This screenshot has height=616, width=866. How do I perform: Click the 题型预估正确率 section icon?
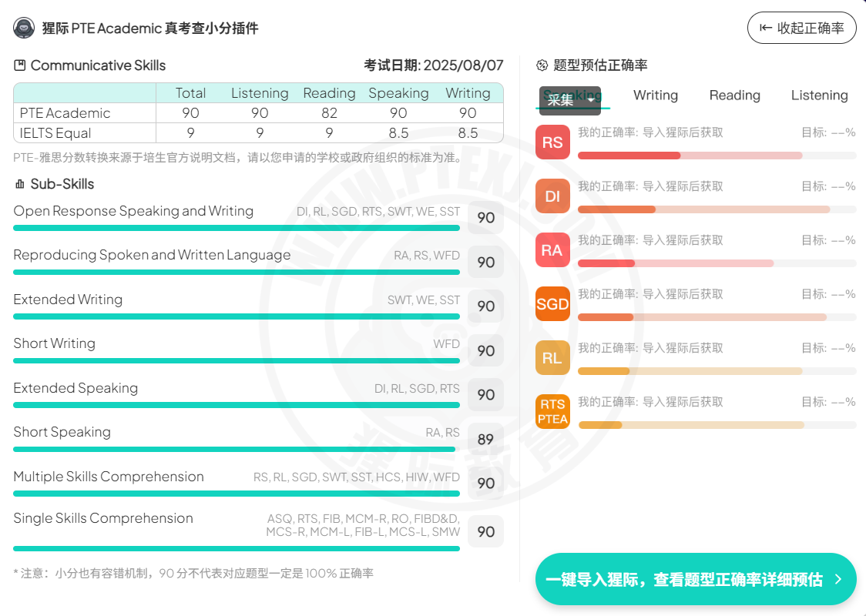542,65
